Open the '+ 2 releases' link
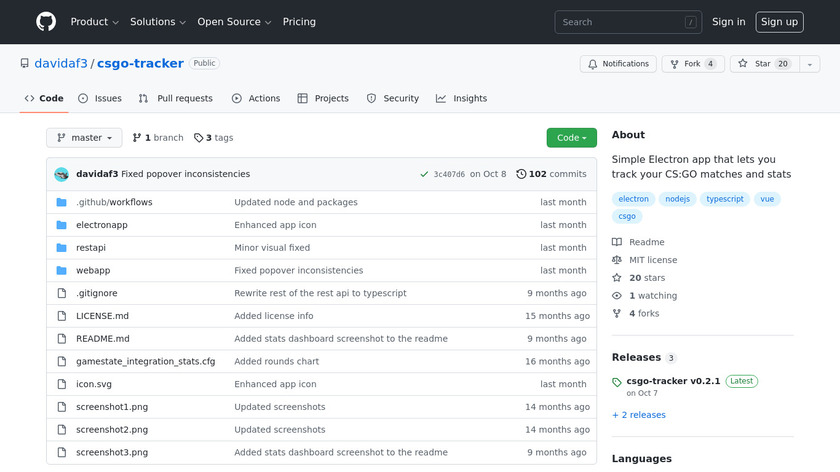This screenshot has width=840, height=472. tap(639, 415)
